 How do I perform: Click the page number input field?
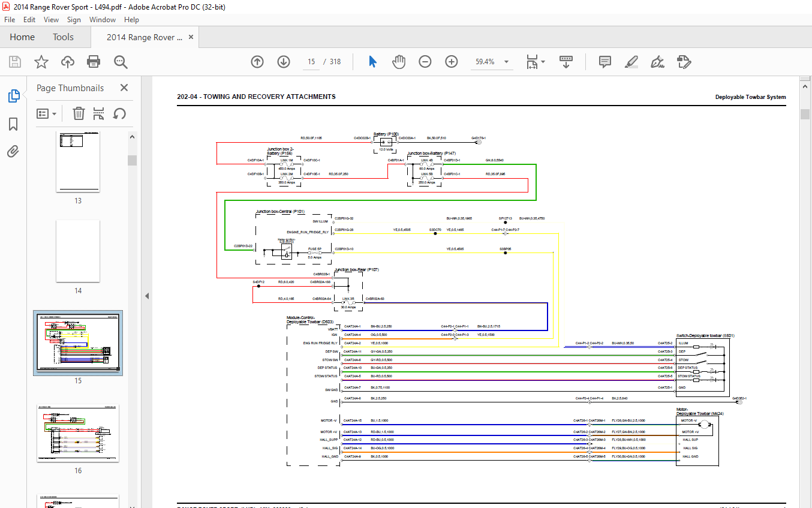point(311,62)
